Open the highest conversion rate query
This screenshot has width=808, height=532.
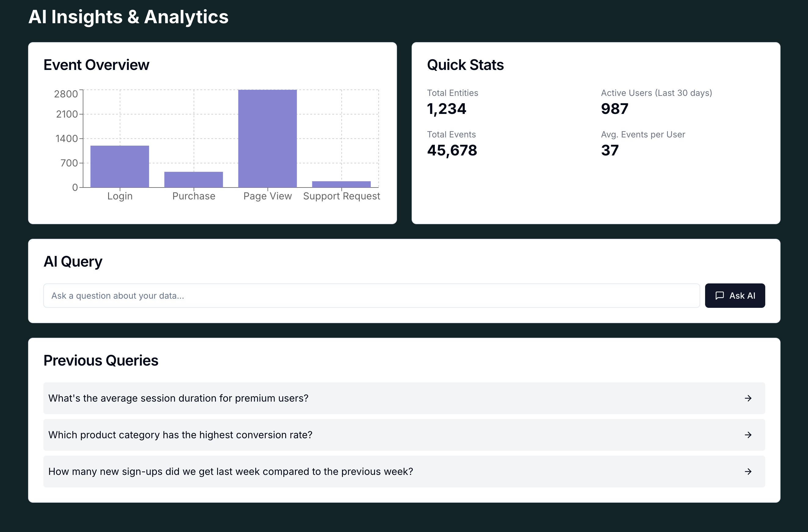point(180,435)
